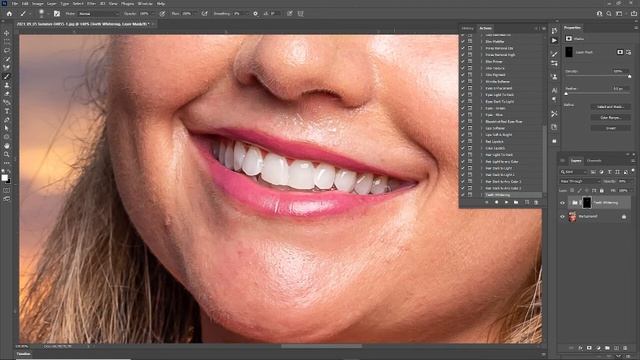640x360 pixels.
Task: Open the File menu
Action: (15, 3)
